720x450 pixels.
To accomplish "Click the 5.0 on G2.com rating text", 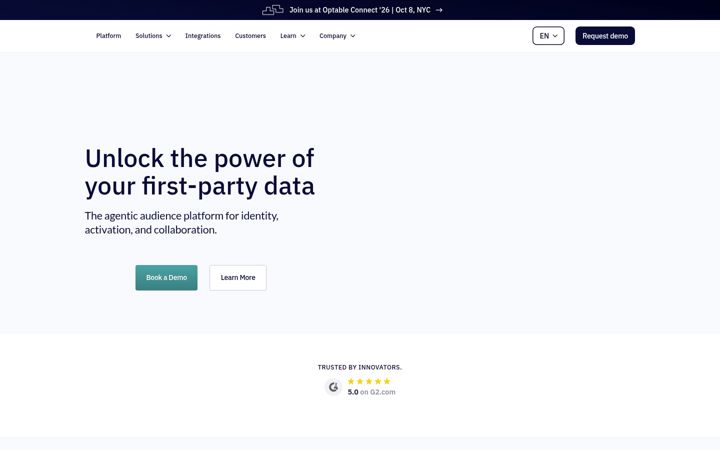I will (x=371, y=392).
